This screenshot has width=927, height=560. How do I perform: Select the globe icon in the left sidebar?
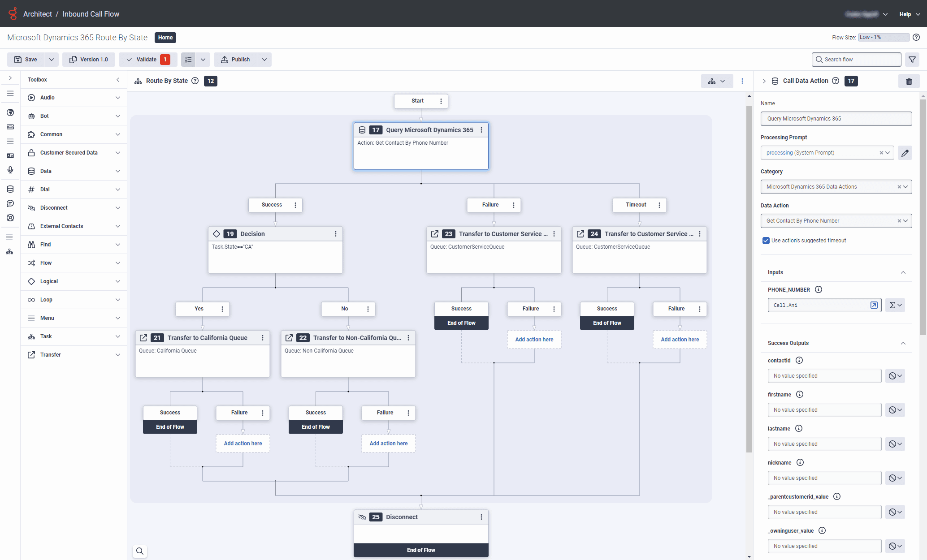(10, 112)
